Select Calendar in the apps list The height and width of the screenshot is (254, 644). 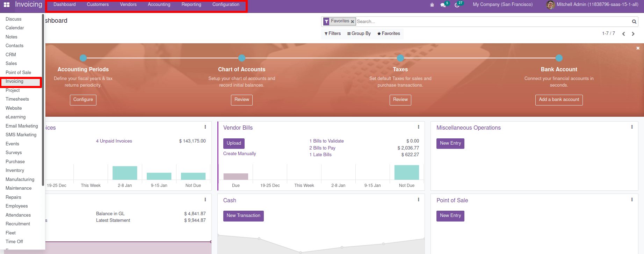(x=15, y=28)
